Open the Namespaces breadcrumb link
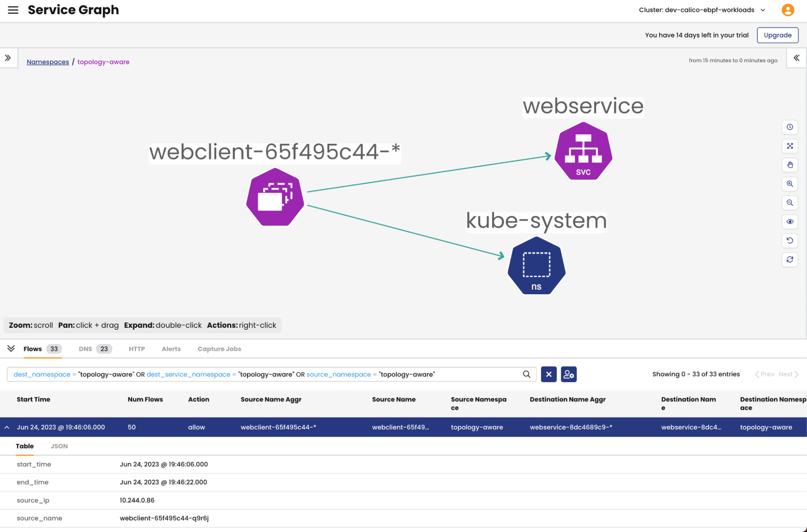This screenshot has height=532, width=807. (48, 62)
